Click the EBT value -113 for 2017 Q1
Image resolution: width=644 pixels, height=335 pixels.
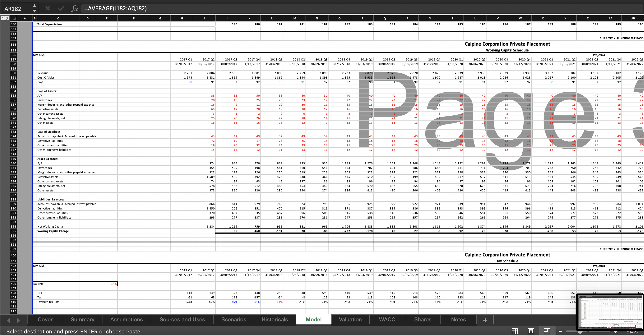click(x=189, y=293)
